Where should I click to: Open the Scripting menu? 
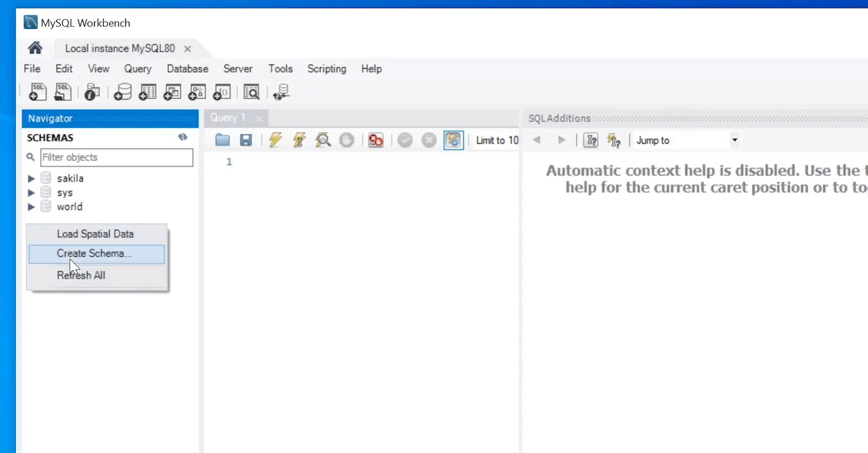[327, 69]
